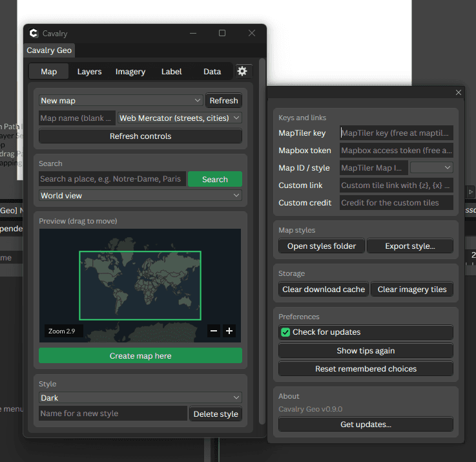The height and width of the screenshot is (462, 476).
Task: Maximize the Cavalry window
Action: click(222, 33)
